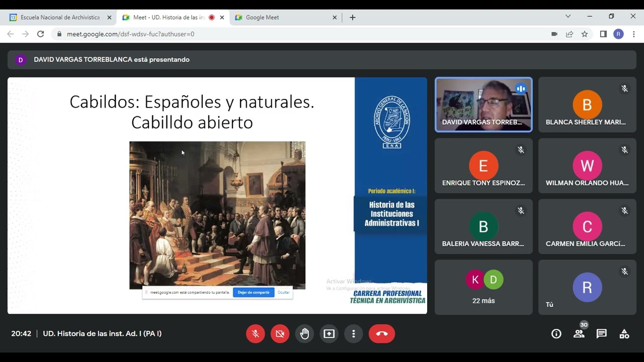Click the 20:42 meeting clock
This screenshot has width=644, height=362.
click(x=21, y=333)
